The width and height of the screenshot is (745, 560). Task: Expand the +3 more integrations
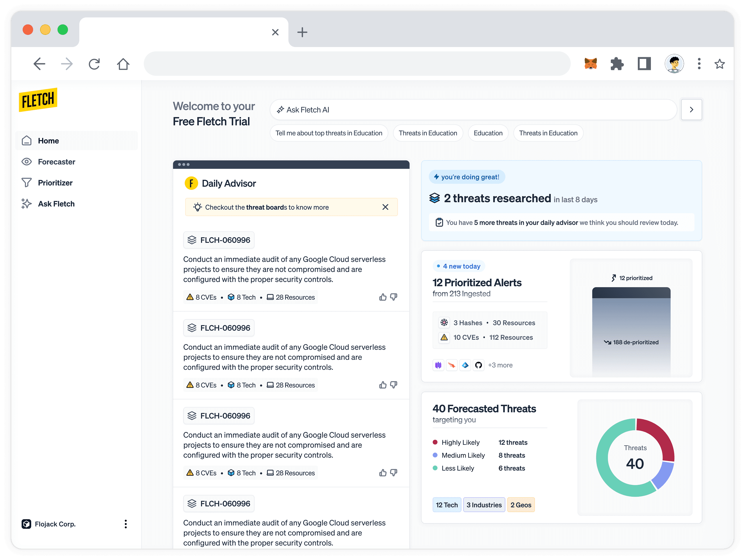500,365
